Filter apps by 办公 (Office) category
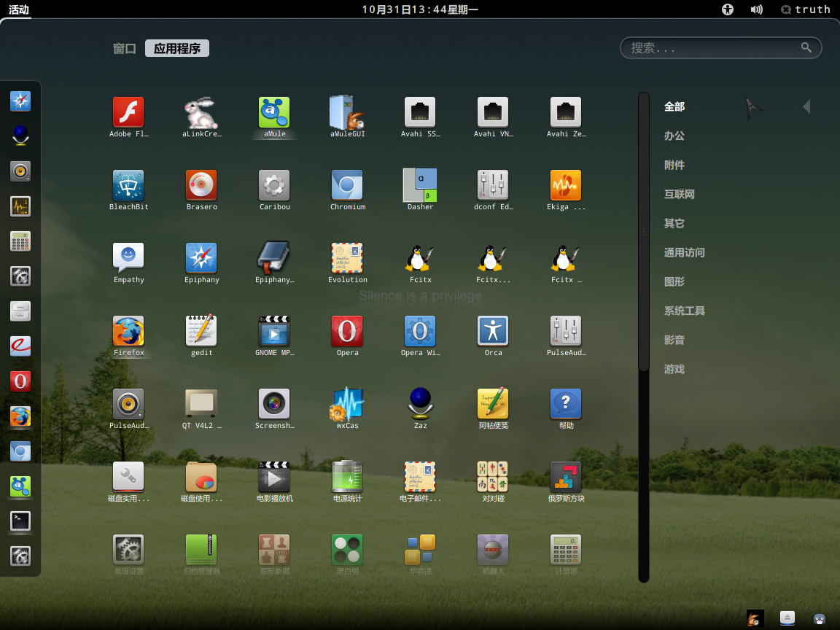Image resolution: width=840 pixels, height=630 pixels. click(x=674, y=136)
